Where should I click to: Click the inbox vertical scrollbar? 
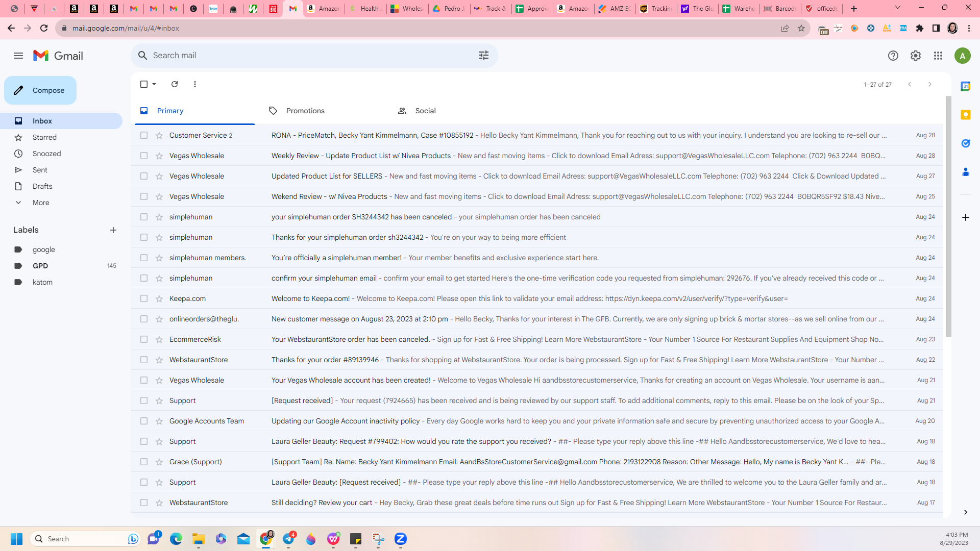tap(948, 217)
